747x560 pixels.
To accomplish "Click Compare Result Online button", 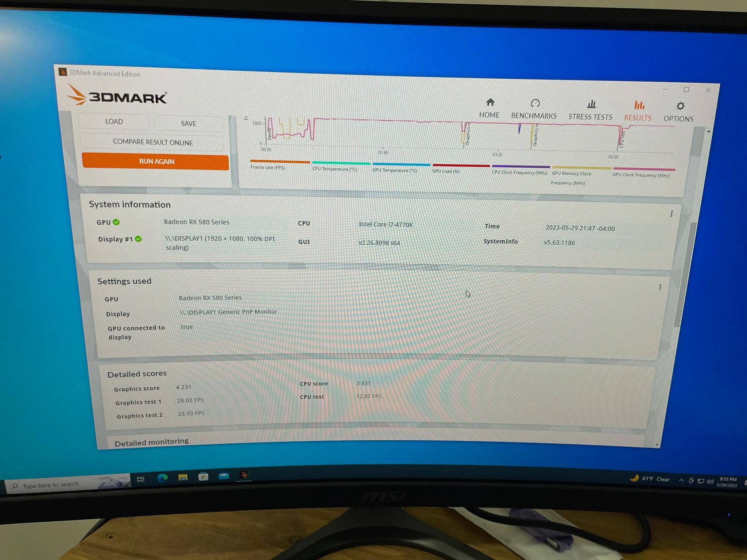I will pyautogui.click(x=153, y=142).
